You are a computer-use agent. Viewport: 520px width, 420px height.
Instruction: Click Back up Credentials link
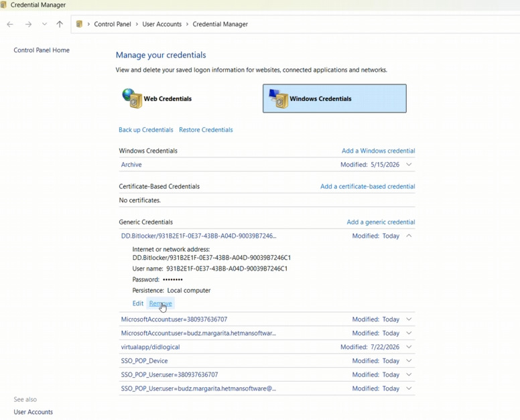[146, 129]
